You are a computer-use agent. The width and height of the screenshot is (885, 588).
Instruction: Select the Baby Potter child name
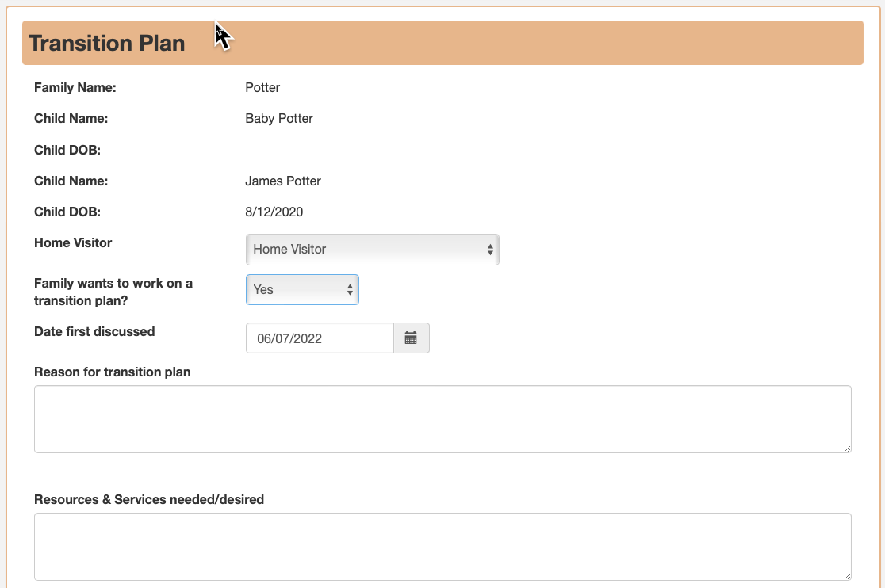(279, 118)
